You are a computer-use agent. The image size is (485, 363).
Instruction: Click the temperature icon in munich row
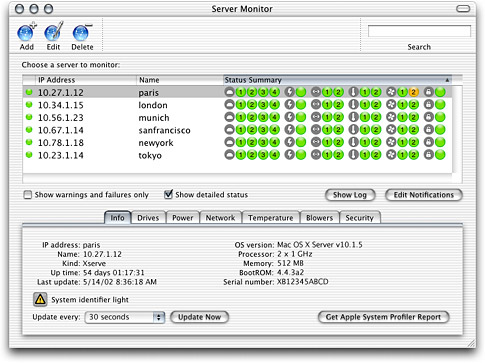coord(353,117)
